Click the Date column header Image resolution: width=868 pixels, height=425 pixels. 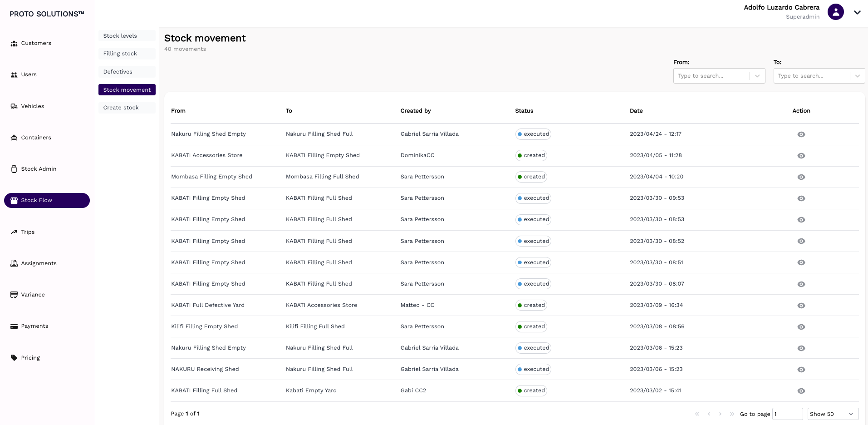pos(636,111)
